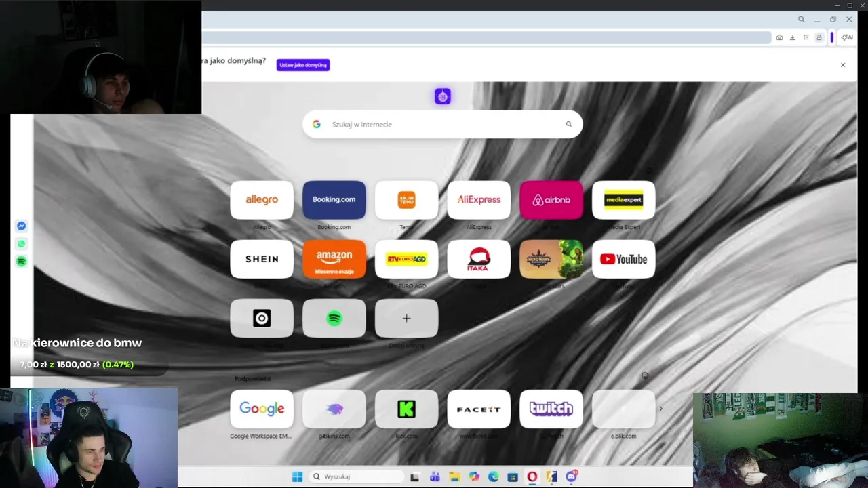Open Messenger in the Opera sidebar
The image size is (868, 488).
point(21,226)
